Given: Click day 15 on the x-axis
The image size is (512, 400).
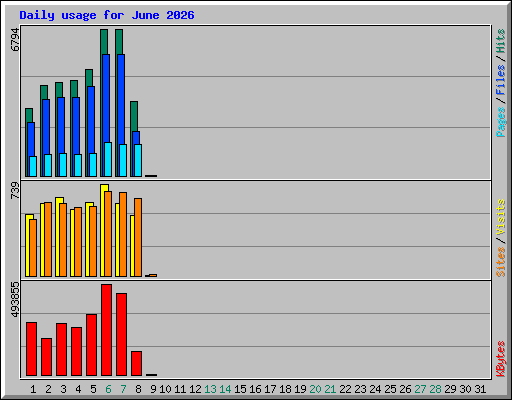Looking at the screenshot, I should (240, 389).
